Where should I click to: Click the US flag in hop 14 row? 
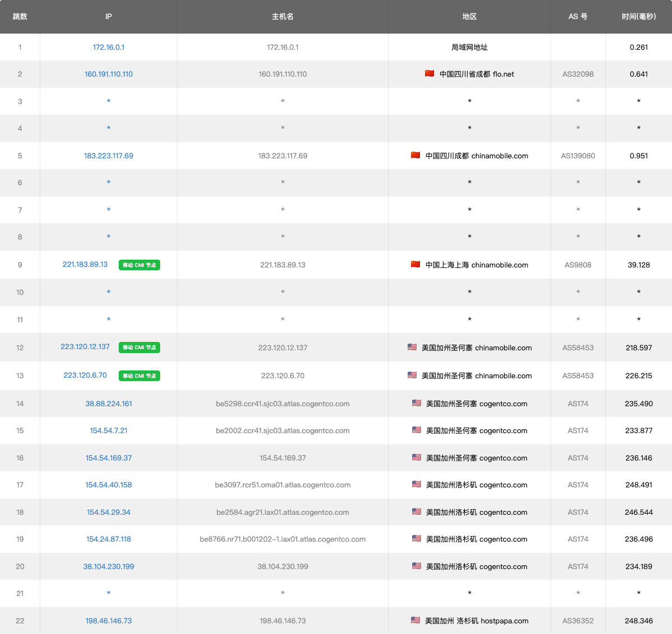[417, 403]
